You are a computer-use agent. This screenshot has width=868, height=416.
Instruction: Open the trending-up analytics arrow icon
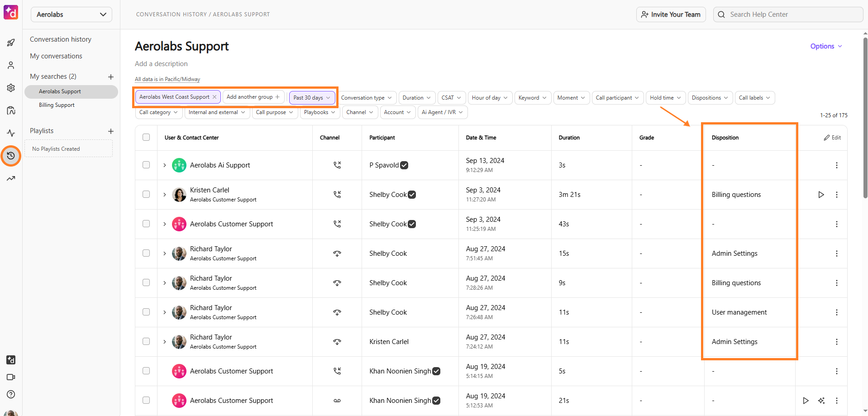click(11, 178)
